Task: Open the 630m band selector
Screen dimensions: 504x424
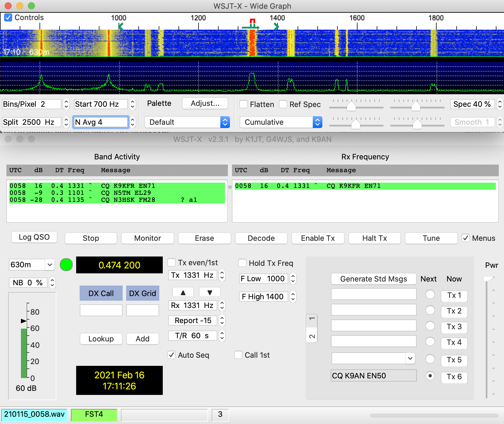Action: click(32, 265)
